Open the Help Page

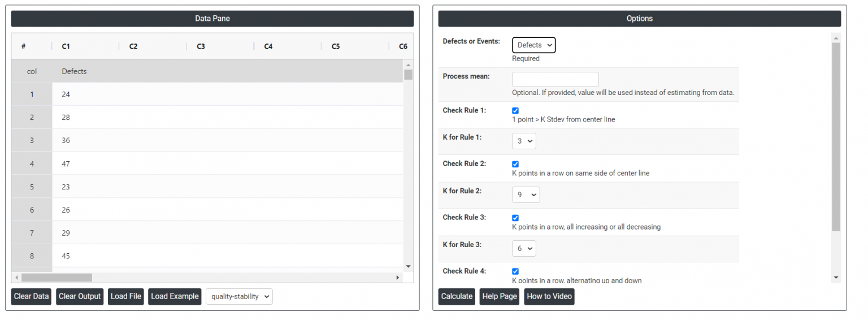pos(500,296)
